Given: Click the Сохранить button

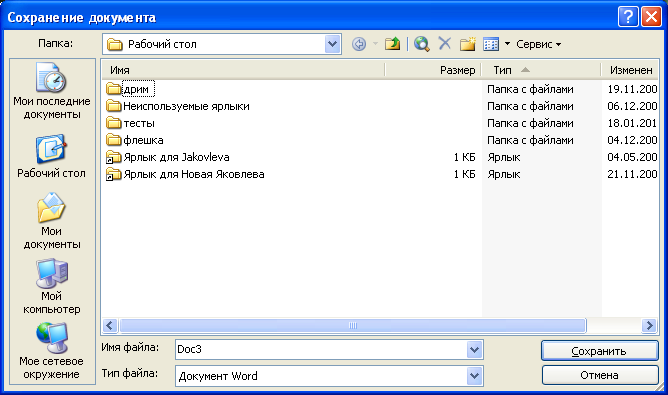Looking at the screenshot, I should 600,351.
